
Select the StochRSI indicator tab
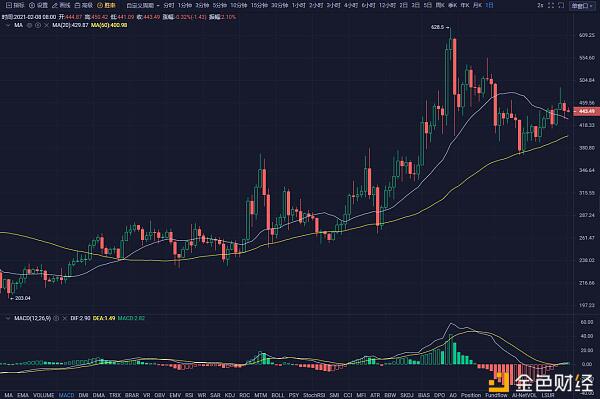(x=314, y=395)
